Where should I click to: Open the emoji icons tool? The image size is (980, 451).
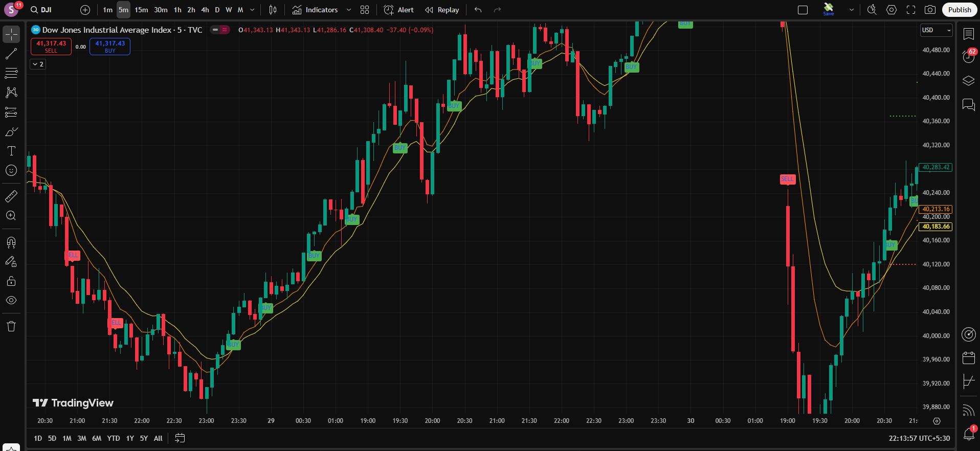coord(11,170)
